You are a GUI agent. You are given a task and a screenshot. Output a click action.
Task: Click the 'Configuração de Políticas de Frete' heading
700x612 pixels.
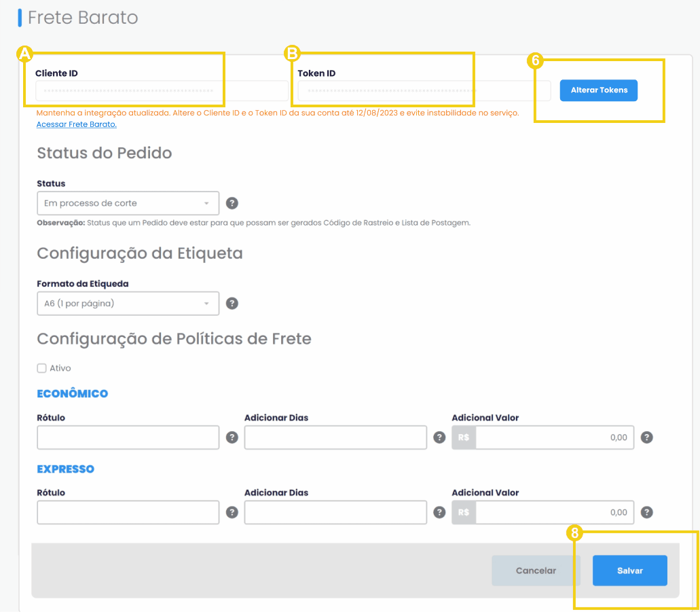click(x=174, y=339)
